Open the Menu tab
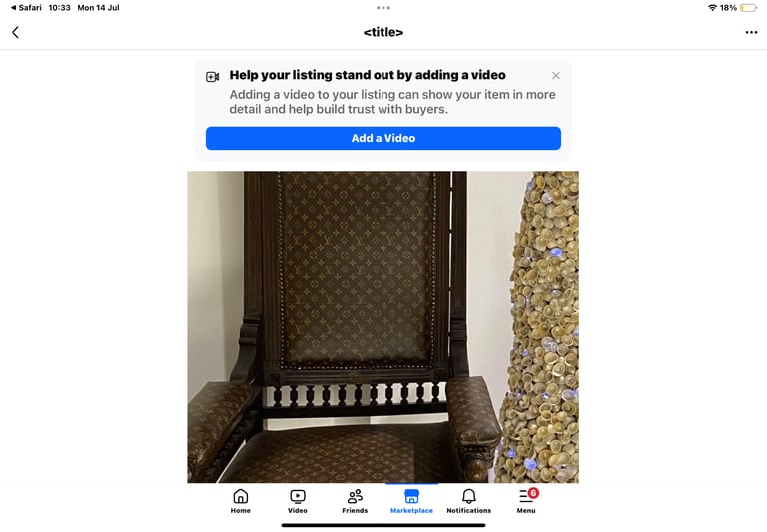767x532 pixels. pos(526,501)
